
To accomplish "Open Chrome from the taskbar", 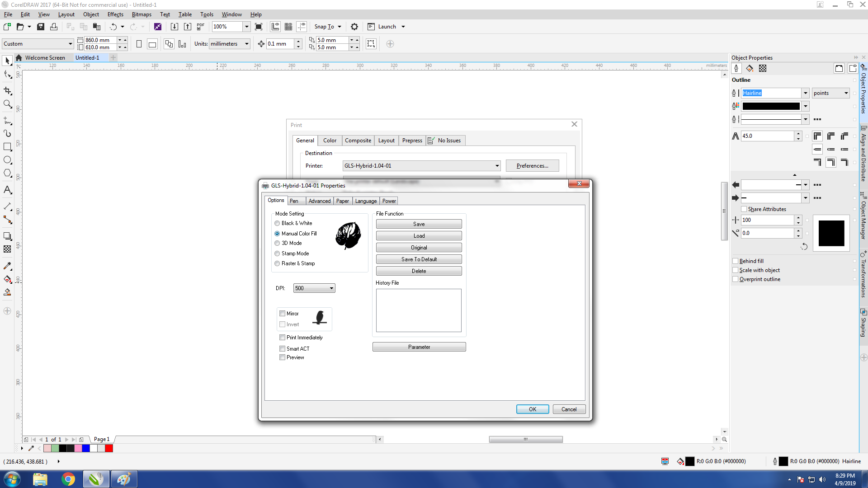I will pyautogui.click(x=68, y=479).
